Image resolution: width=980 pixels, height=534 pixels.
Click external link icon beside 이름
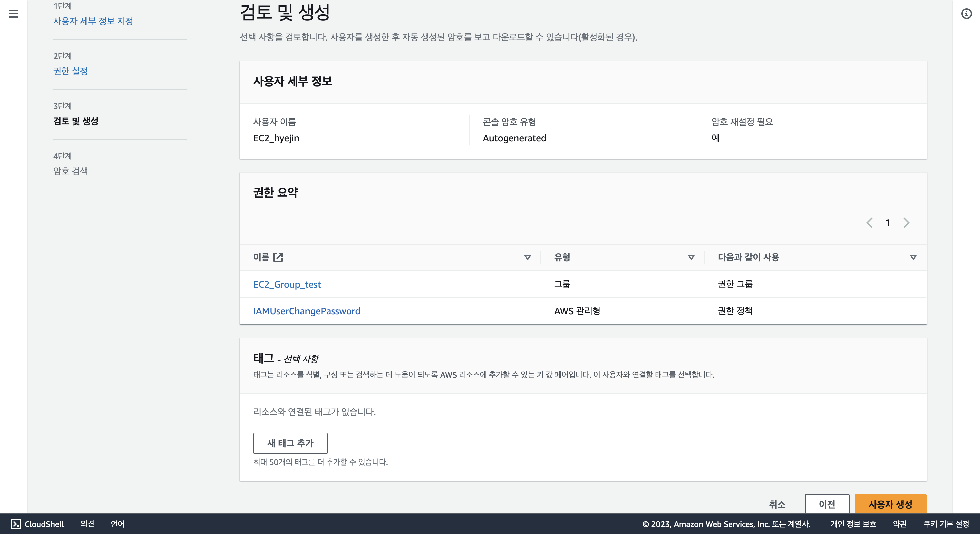coord(278,257)
